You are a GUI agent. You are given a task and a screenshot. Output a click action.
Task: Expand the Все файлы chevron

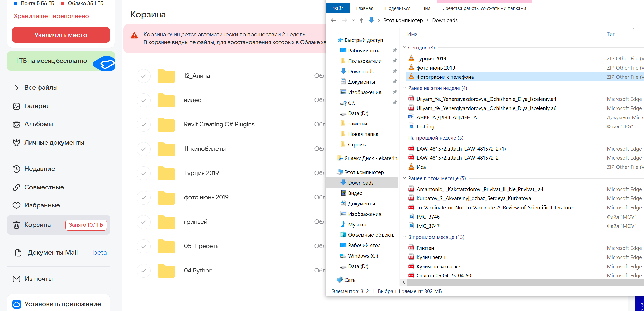click(x=16, y=88)
